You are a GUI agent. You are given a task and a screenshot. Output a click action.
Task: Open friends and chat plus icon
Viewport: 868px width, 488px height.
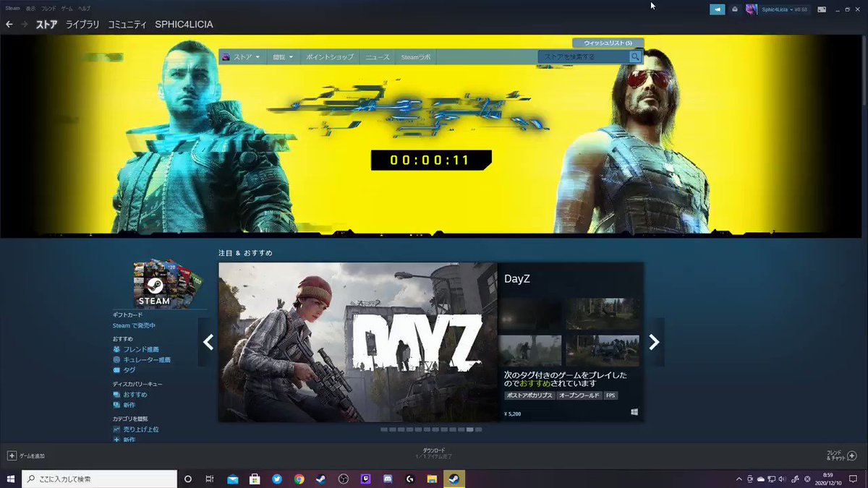point(851,455)
